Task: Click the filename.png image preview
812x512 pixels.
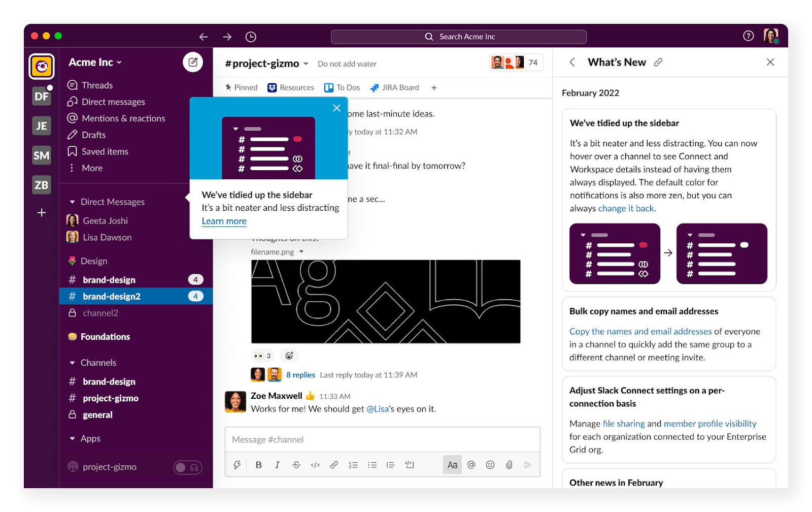Action: click(x=385, y=302)
